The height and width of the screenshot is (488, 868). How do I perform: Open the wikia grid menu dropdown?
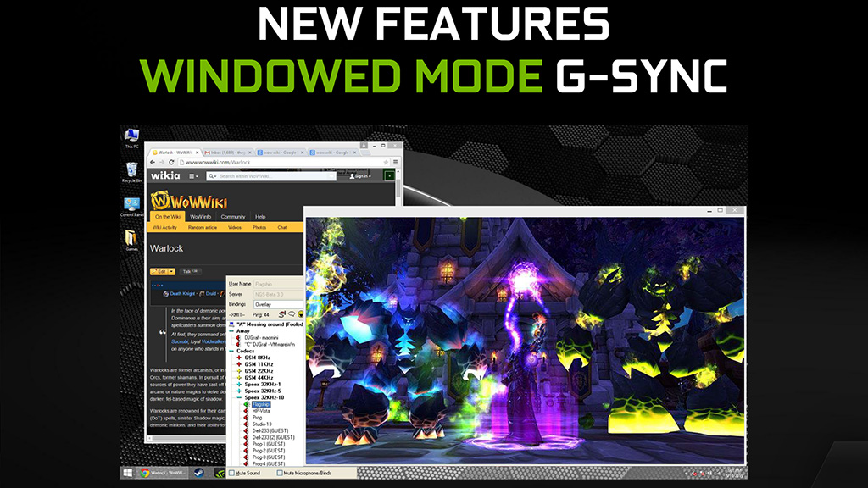tap(193, 176)
